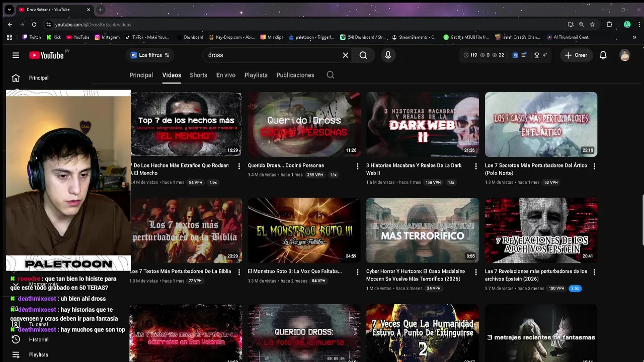Open options menu for Dark Web II video
Viewport: 644px width, 362px height.
tap(476, 166)
